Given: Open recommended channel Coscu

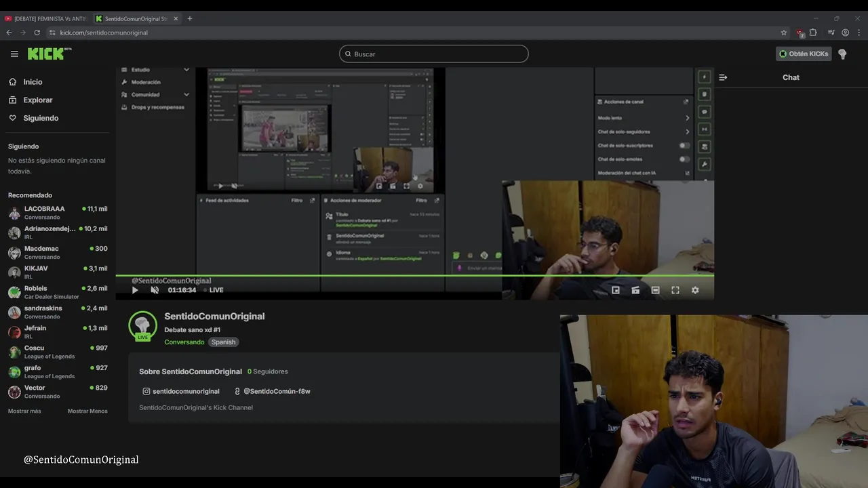Looking at the screenshot, I should tap(58, 352).
